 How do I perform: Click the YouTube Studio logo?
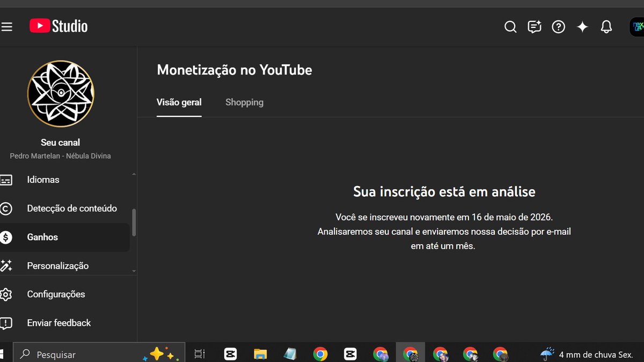click(x=58, y=26)
